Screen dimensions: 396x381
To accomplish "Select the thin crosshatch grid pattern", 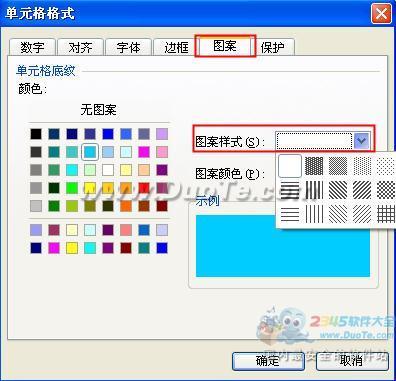I will click(x=386, y=214).
